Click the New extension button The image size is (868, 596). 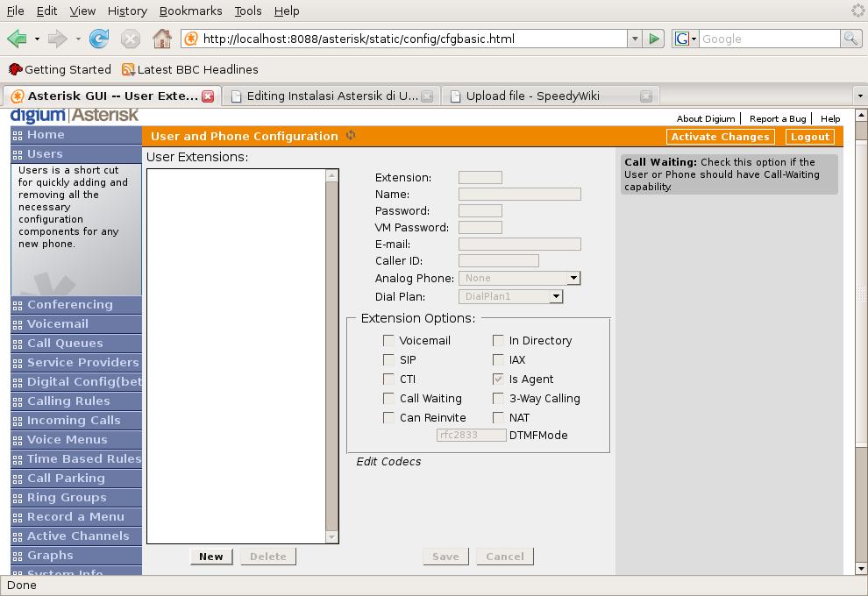pos(211,557)
